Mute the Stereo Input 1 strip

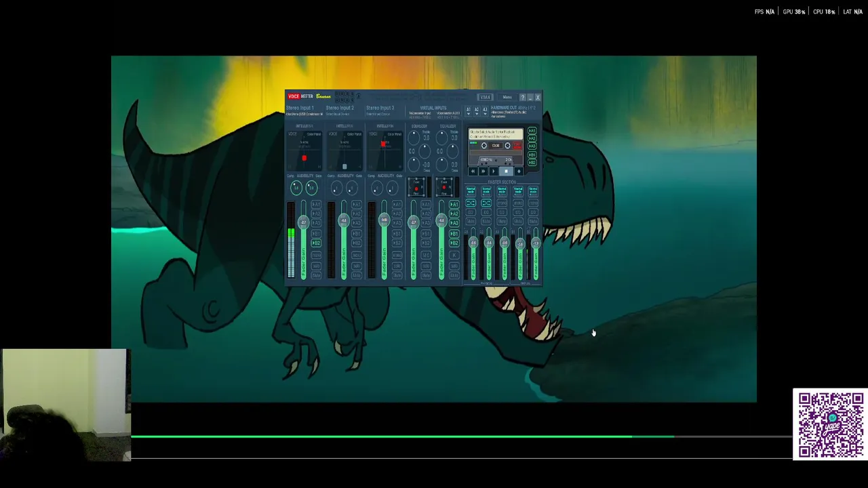click(316, 275)
